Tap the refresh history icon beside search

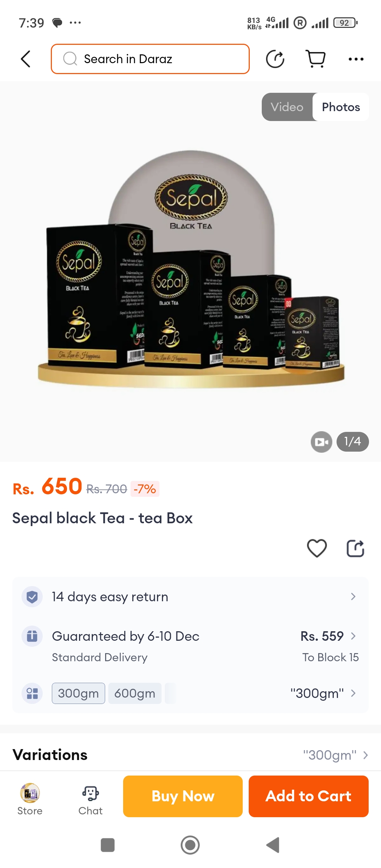pyautogui.click(x=275, y=59)
